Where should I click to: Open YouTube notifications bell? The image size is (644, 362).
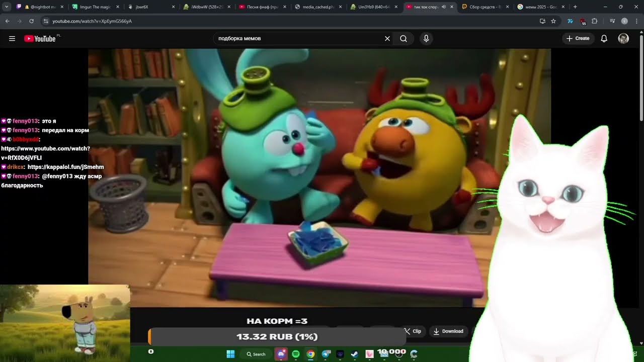(604, 39)
